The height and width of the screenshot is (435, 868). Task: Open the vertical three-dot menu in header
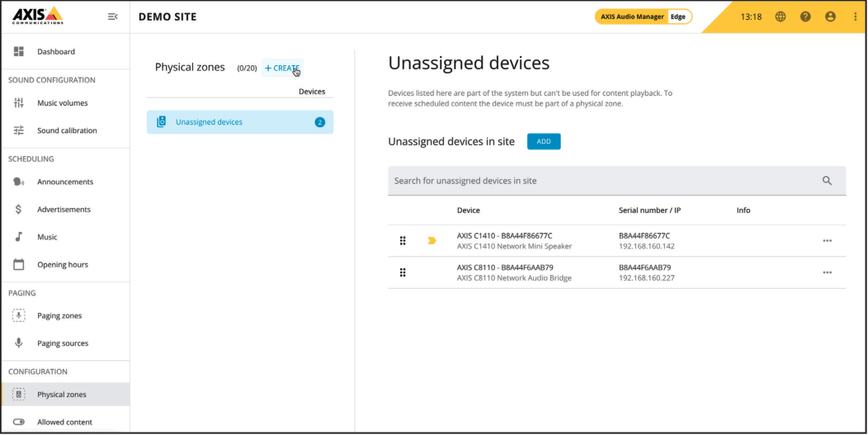click(855, 17)
